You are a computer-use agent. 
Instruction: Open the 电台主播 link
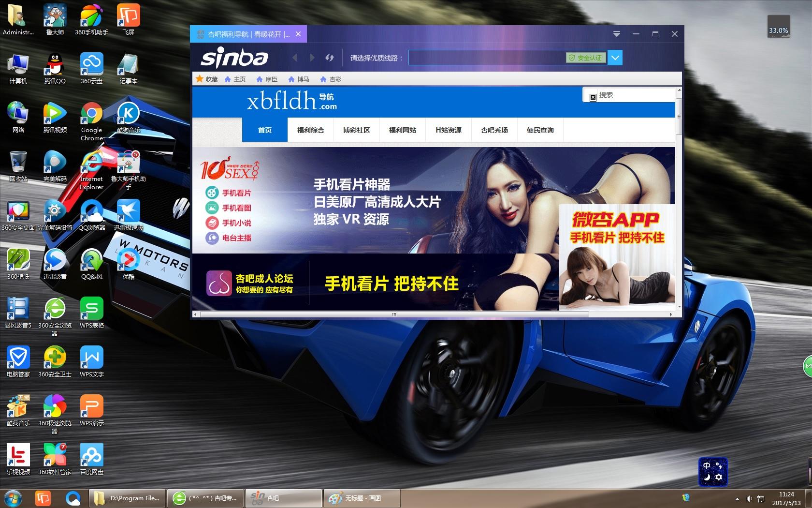coord(229,238)
